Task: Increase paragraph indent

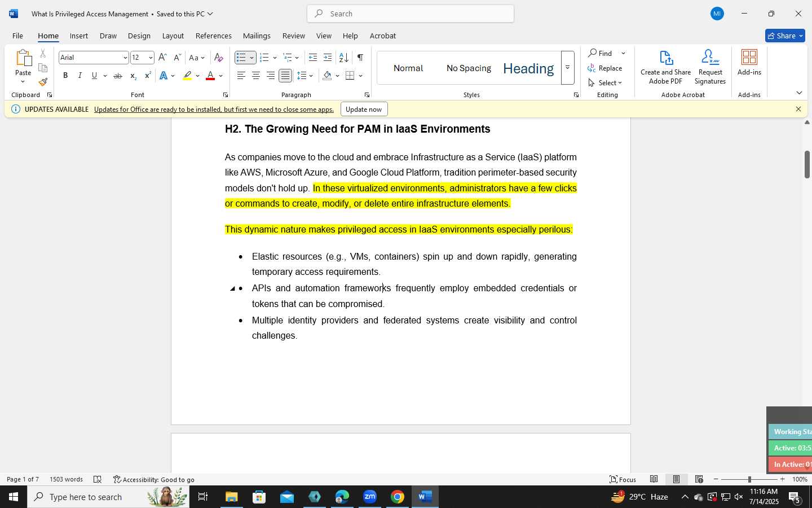Action: click(328, 58)
